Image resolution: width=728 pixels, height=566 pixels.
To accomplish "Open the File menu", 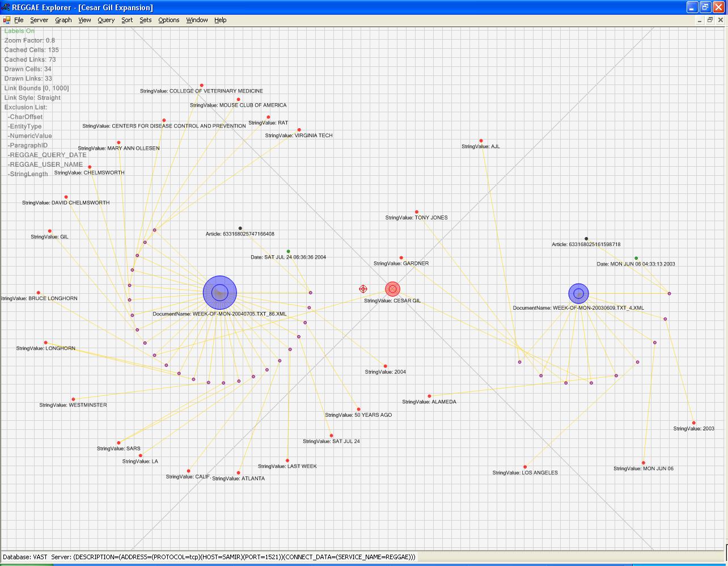I will pos(19,20).
